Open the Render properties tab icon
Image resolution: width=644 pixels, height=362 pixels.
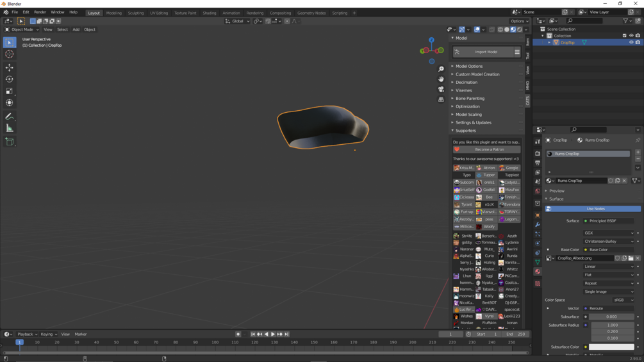[538, 154]
